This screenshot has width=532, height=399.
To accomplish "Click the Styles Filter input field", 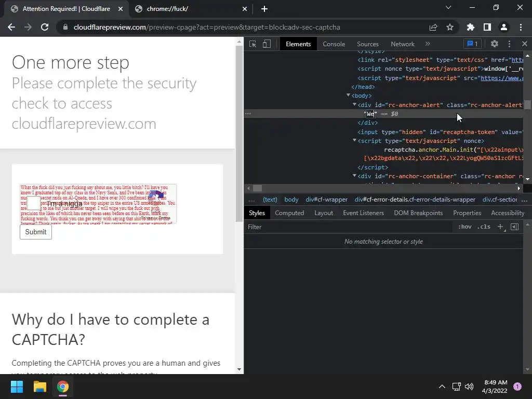I will tap(350, 227).
